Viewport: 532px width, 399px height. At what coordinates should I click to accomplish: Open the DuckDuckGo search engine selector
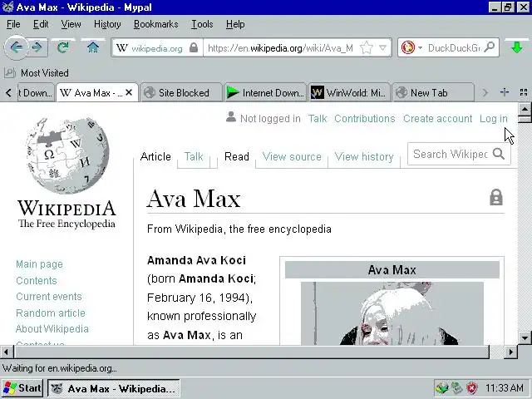[x=411, y=47]
